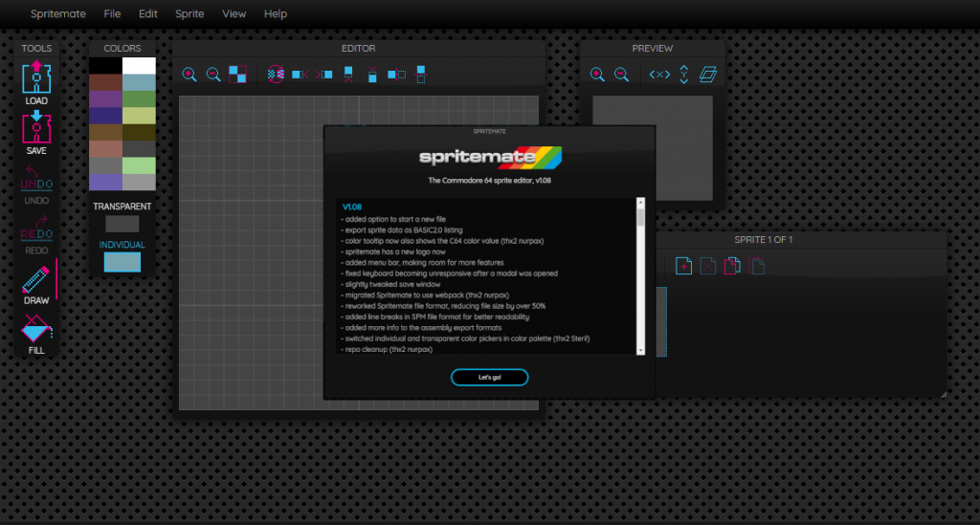Screen dimensions: 980x525
Task: Pick the purple palette swatch
Action: [105, 99]
